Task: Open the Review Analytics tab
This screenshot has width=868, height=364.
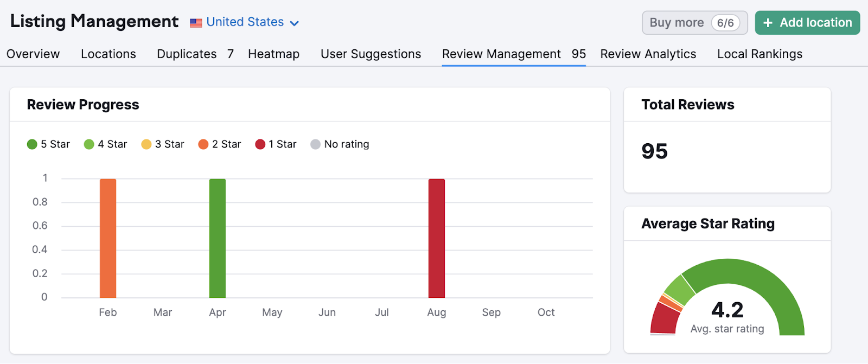Action: [648, 54]
